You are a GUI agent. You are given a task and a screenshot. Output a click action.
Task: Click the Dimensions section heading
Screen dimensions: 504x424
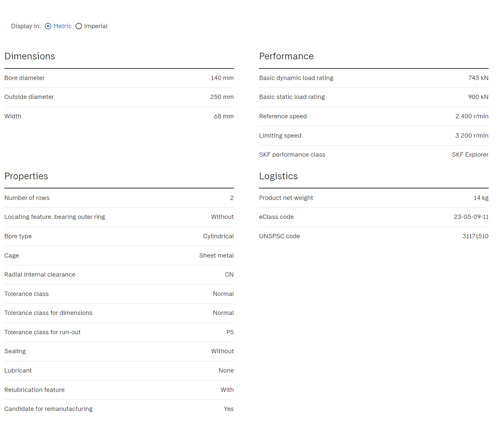click(30, 56)
